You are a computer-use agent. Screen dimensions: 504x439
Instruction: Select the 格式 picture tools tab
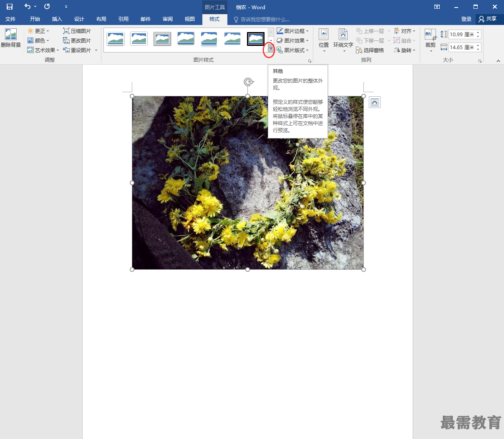(x=214, y=19)
